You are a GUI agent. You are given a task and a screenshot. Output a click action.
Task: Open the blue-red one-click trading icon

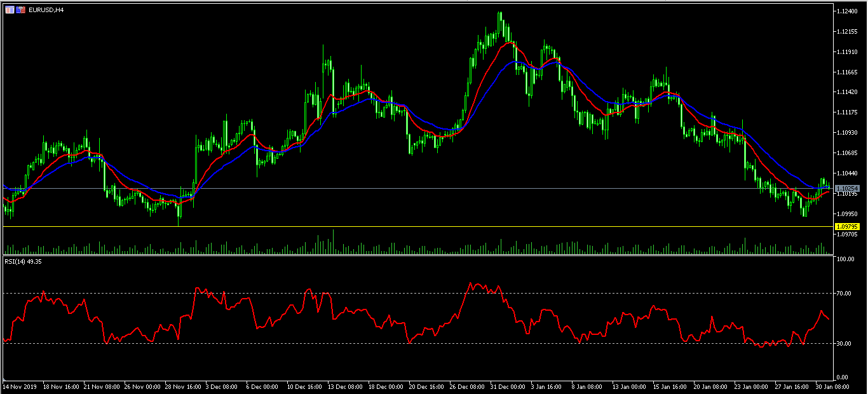[x=21, y=10]
